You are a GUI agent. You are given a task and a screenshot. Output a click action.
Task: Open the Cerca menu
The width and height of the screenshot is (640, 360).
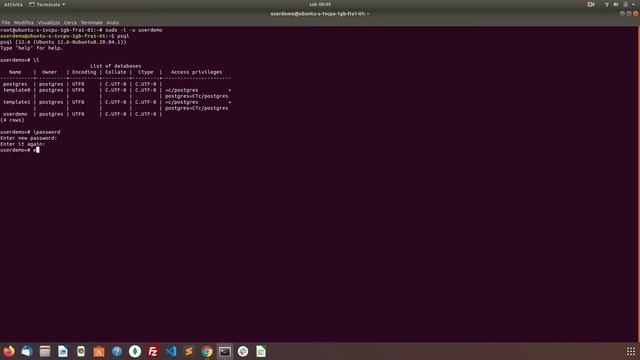coord(70,22)
